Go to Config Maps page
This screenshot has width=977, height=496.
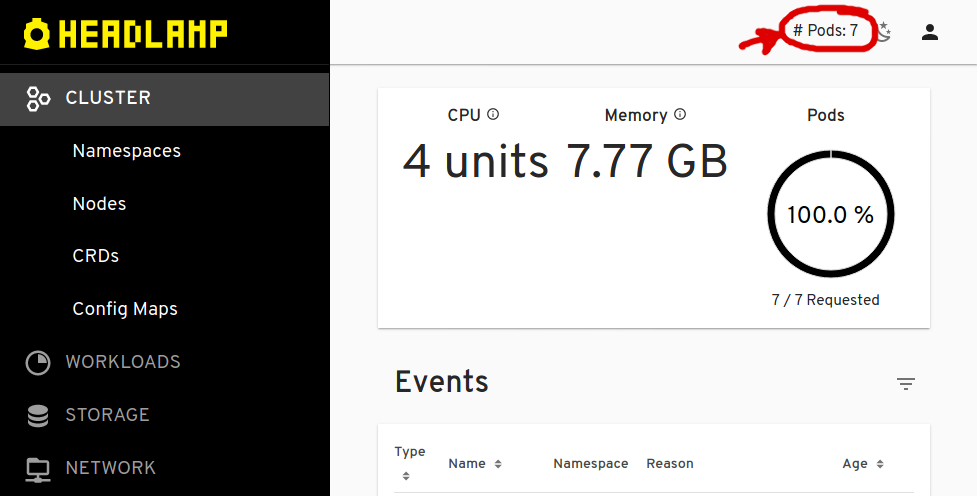pyautogui.click(x=125, y=309)
